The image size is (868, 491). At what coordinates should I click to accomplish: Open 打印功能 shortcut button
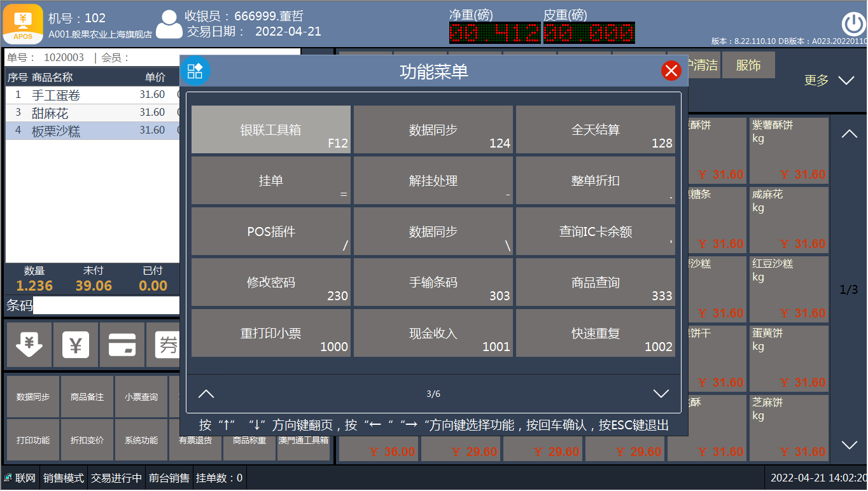click(x=33, y=440)
